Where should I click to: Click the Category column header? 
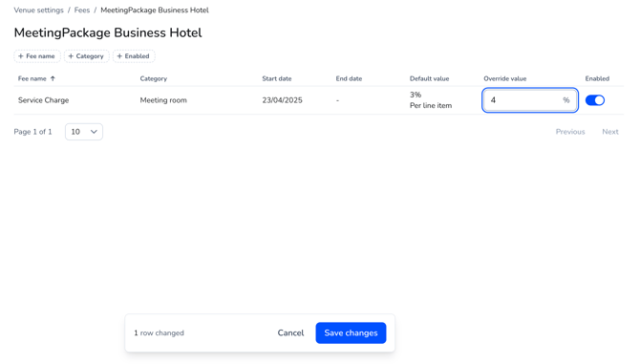(x=154, y=78)
